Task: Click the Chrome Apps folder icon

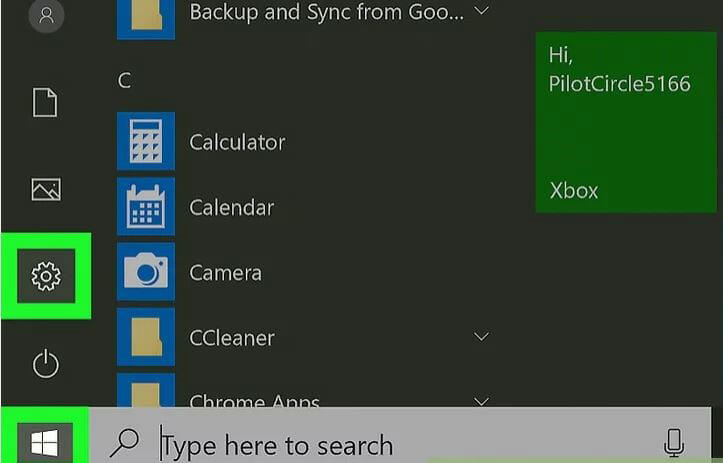Action: tap(146, 390)
